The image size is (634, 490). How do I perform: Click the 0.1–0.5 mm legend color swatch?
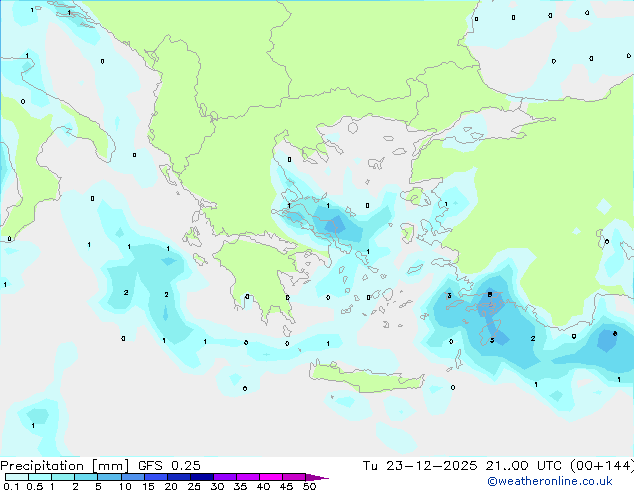(17, 477)
